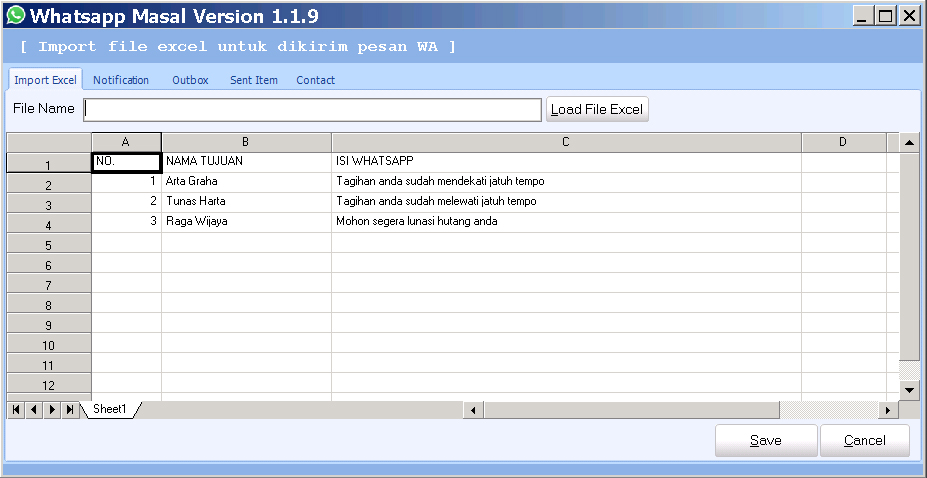
Task: Click the Load File Excel button
Action: click(x=597, y=109)
